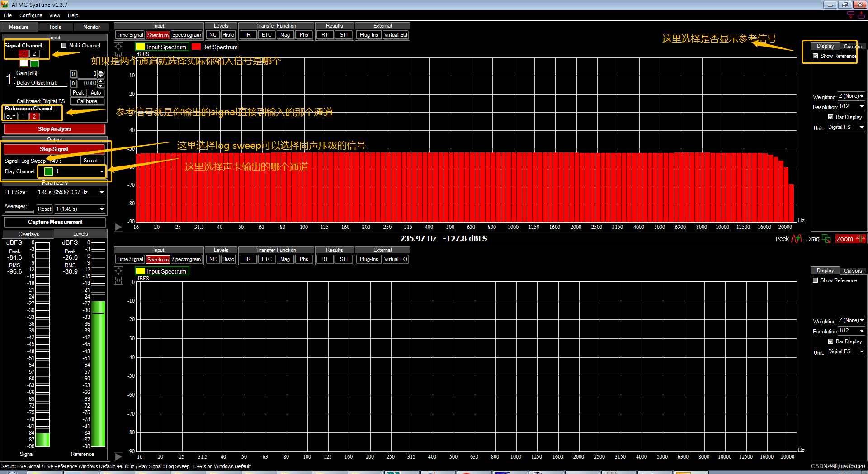Select ETC in bottom graph toolbar
The height and width of the screenshot is (474, 868).
(267, 259)
